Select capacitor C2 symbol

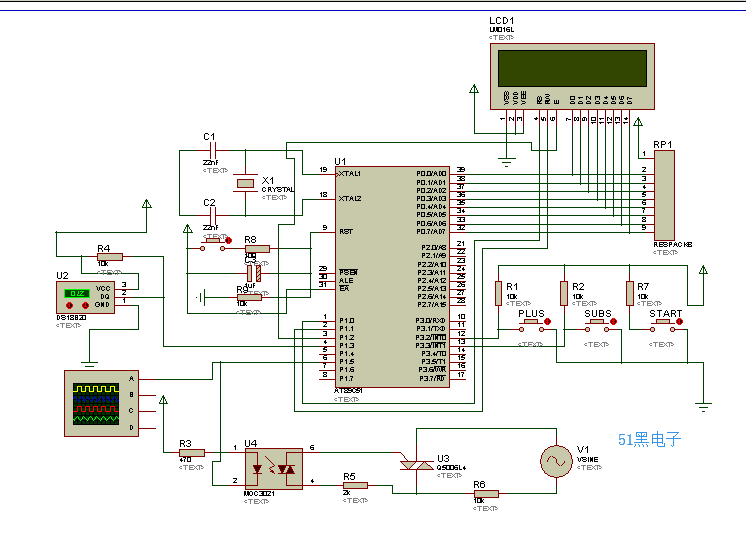point(213,215)
